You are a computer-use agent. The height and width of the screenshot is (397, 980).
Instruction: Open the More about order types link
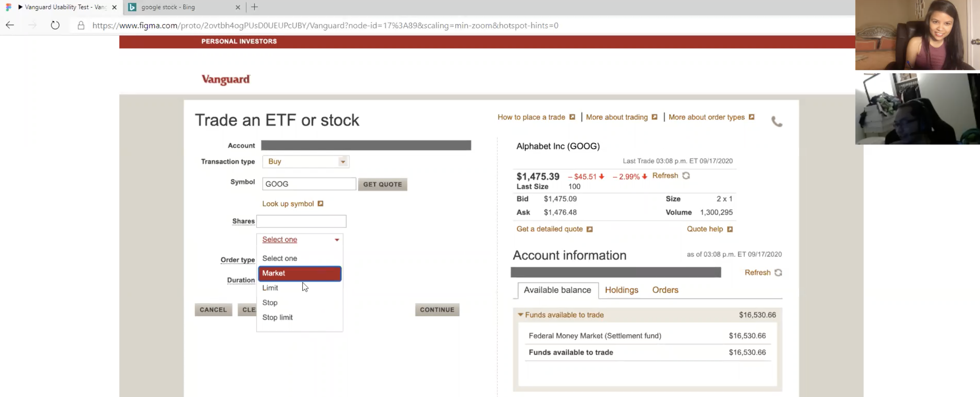click(706, 117)
